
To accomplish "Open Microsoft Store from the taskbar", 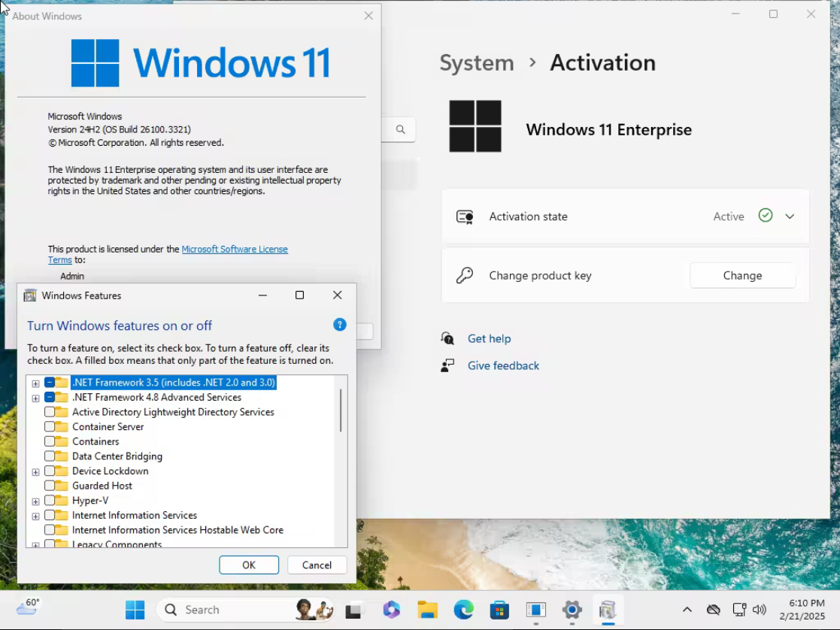I will [x=499, y=610].
